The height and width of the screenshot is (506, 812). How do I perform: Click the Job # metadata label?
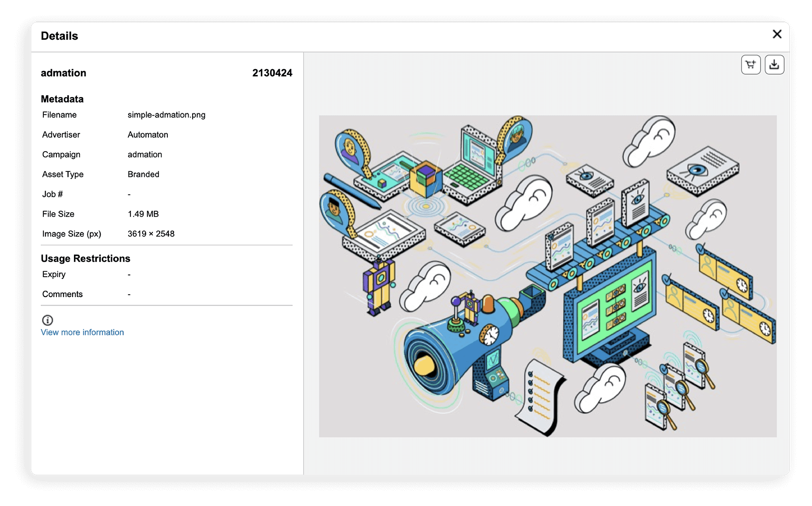pos(53,194)
